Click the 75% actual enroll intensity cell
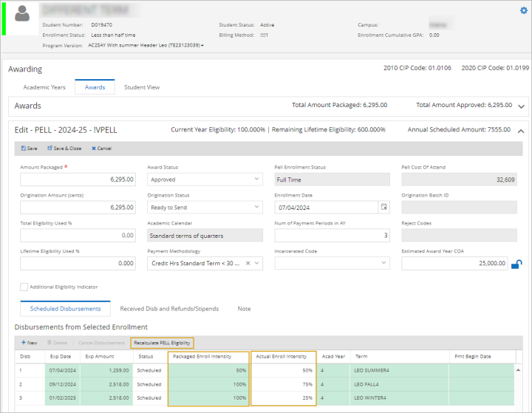Viewport: 532px width, 413px height. click(x=283, y=384)
